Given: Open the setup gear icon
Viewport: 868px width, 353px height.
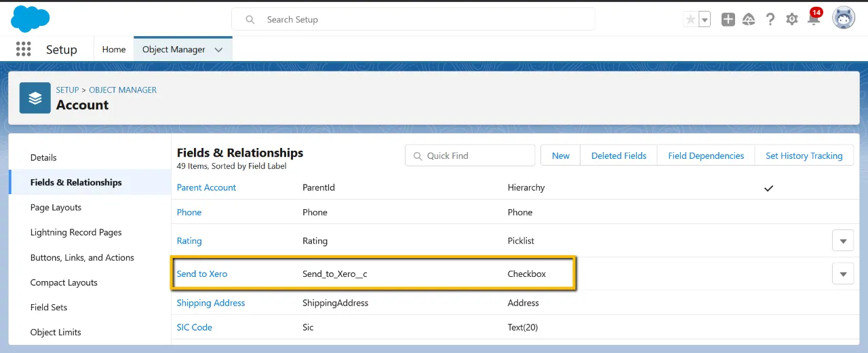Looking at the screenshot, I should (792, 20).
